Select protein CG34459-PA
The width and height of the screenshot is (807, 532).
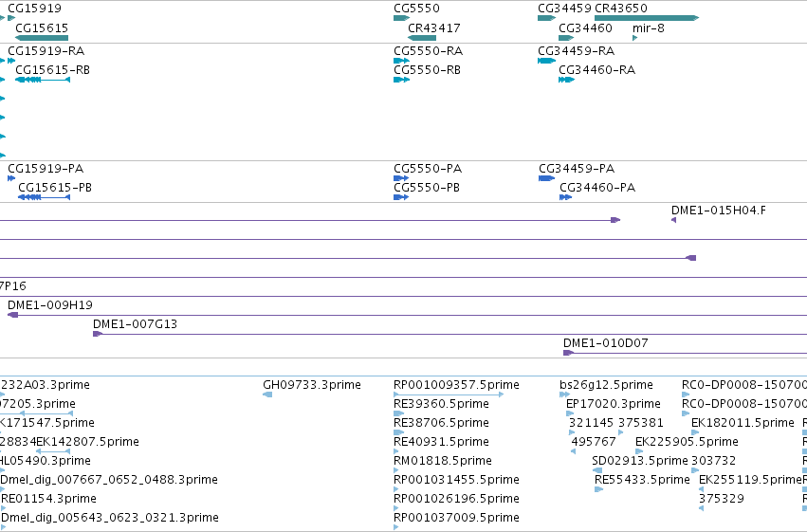coord(546,178)
